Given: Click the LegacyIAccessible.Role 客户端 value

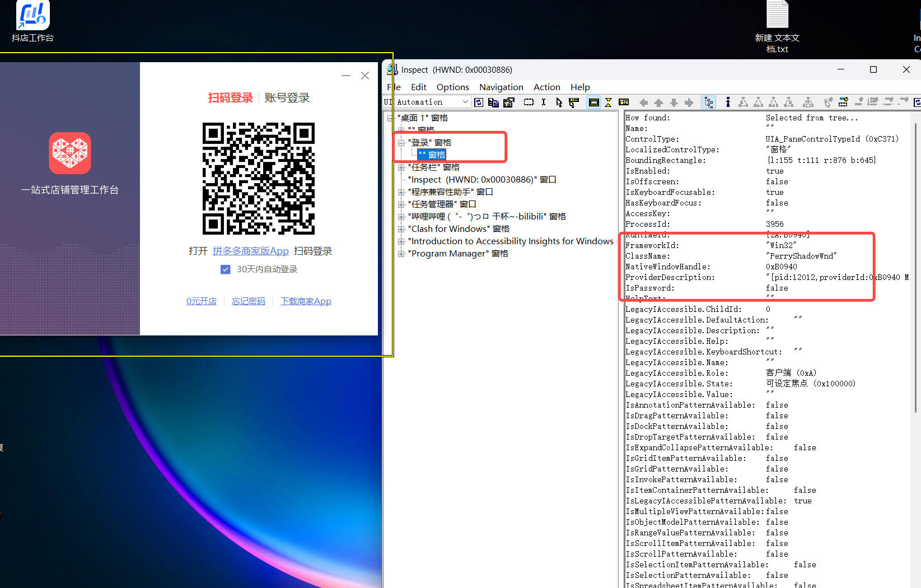Looking at the screenshot, I should [791, 373].
